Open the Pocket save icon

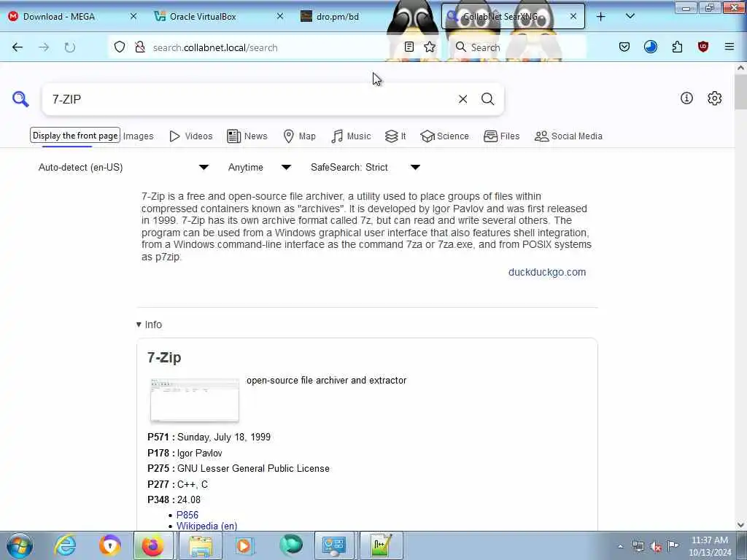[x=624, y=47]
